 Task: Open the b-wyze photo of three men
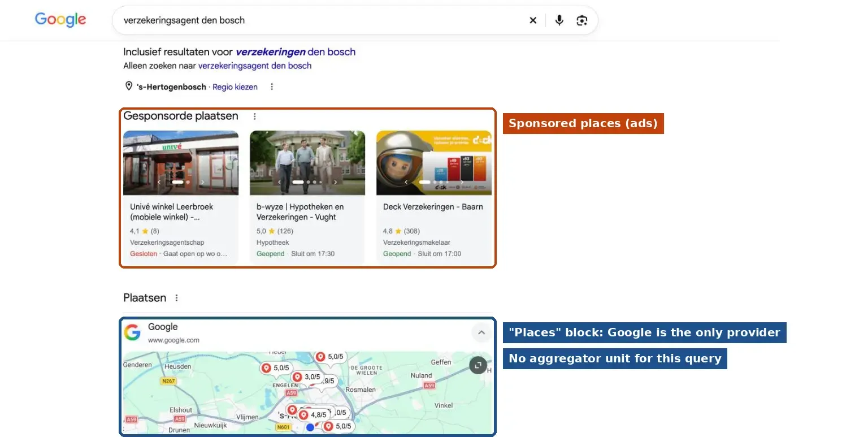pyautogui.click(x=307, y=163)
